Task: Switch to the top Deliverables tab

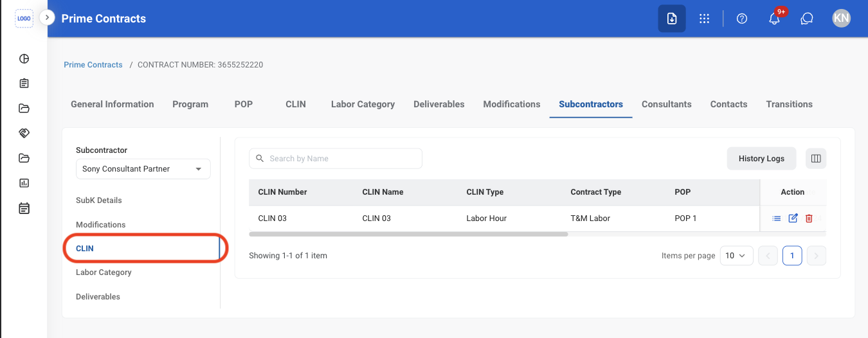Action: tap(439, 104)
